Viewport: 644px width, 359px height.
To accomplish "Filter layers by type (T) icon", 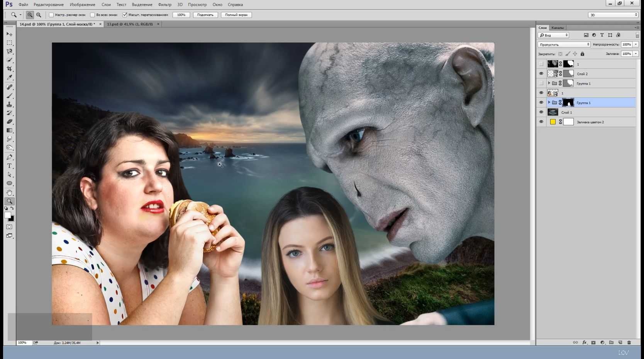I will tap(602, 35).
